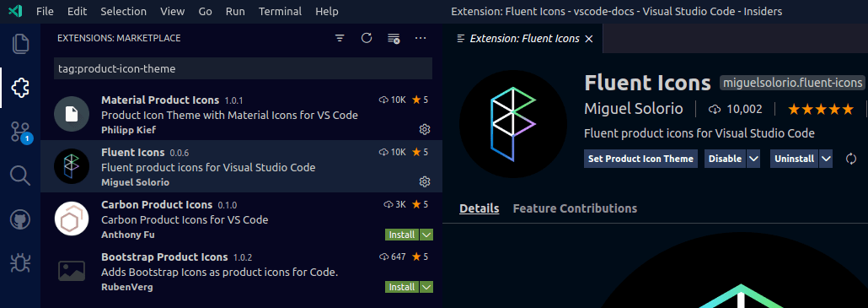Open the Disable dropdown arrow
Image resolution: width=868 pixels, height=308 pixels.
(x=753, y=159)
